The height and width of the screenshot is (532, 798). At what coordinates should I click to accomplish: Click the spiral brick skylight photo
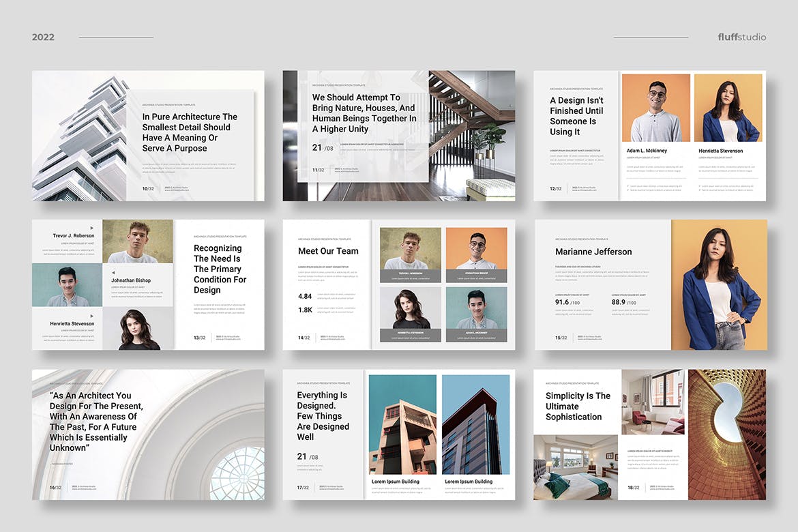tap(726, 434)
